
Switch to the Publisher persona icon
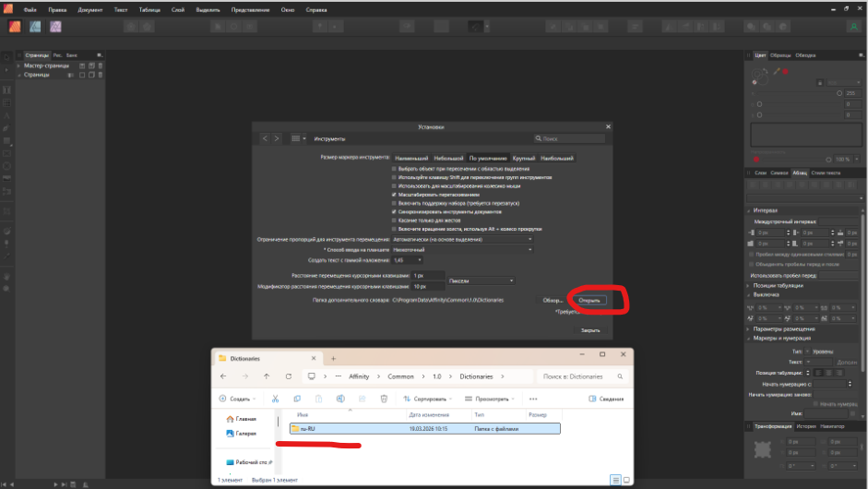tap(15, 26)
